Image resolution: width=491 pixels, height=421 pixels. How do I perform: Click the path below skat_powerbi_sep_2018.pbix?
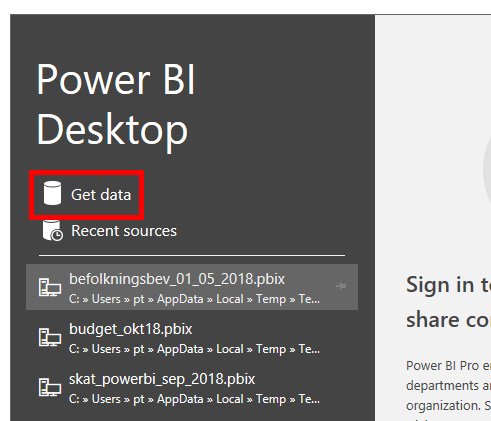(194, 399)
